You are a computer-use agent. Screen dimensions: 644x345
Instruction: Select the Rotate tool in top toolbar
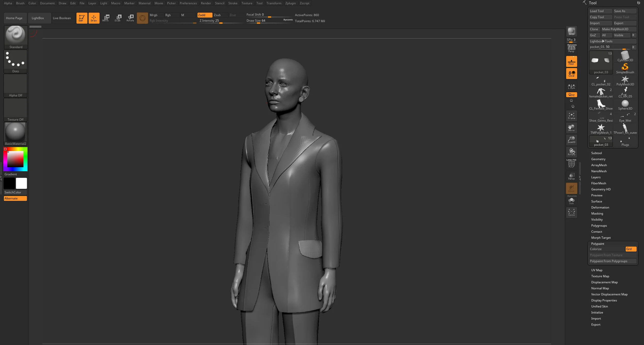click(x=130, y=18)
